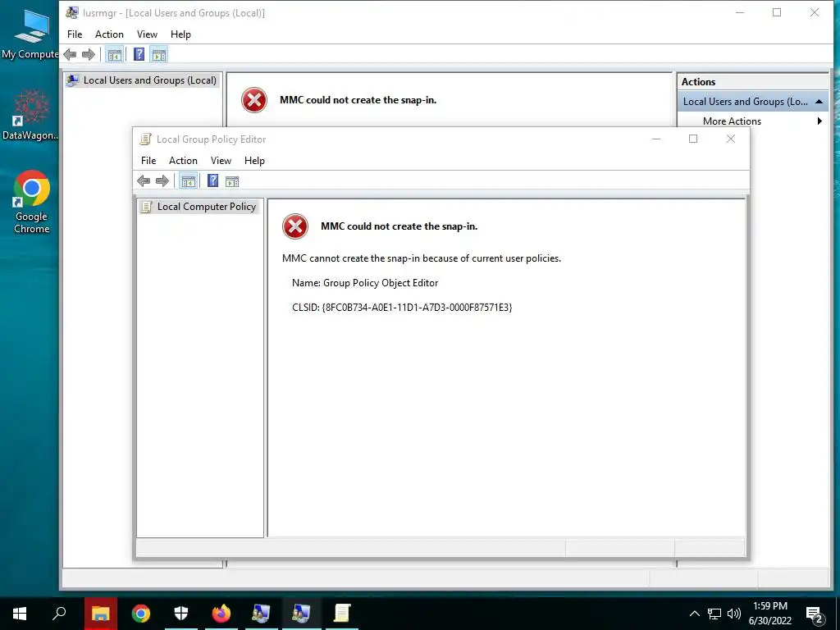840x630 pixels.
Task: Maximize lusrmgr window
Action: pos(777,13)
